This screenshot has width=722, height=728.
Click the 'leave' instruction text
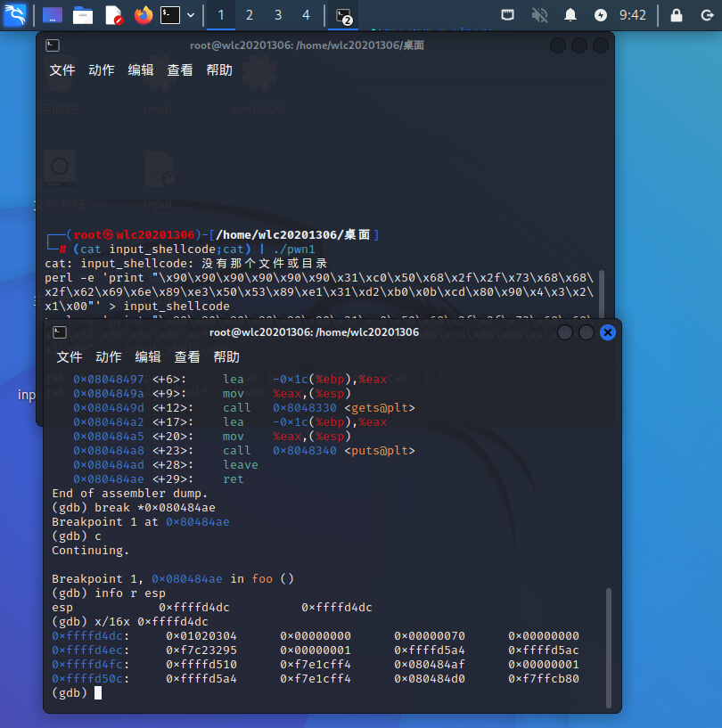point(240,465)
